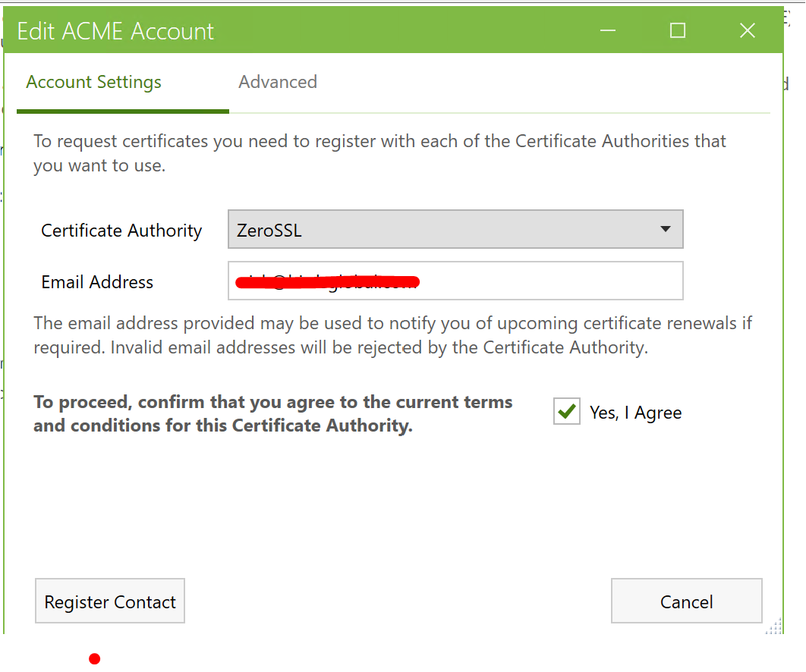The height and width of the screenshot is (672, 806).
Task: Click the "Yes, I Agree" label text
Action: (x=635, y=413)
